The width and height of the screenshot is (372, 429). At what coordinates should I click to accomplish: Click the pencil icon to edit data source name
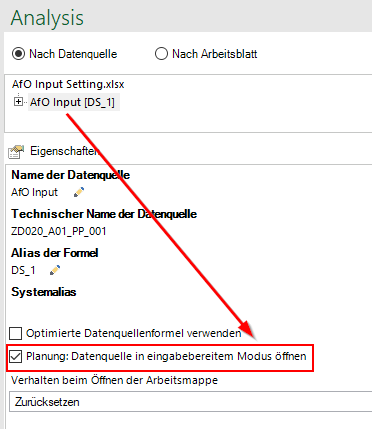pos(79,192)
